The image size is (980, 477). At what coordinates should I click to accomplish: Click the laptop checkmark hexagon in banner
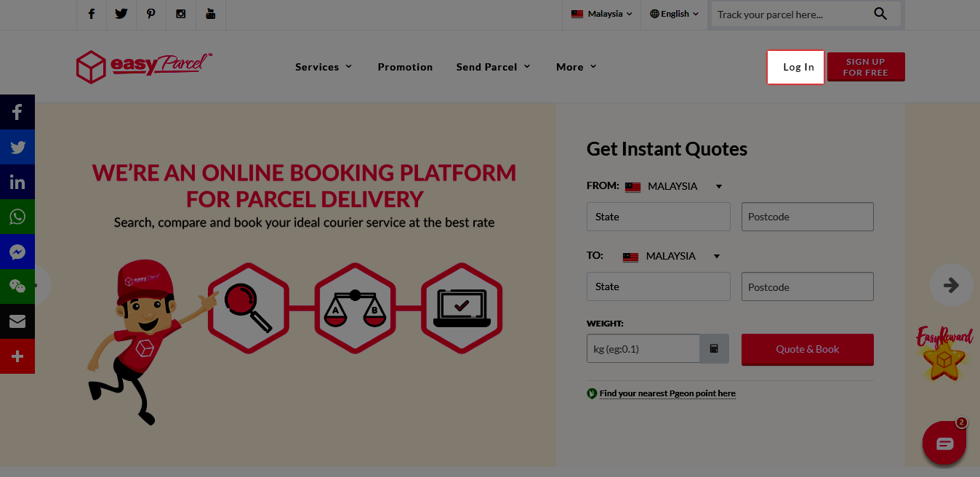tap(462, 308)
